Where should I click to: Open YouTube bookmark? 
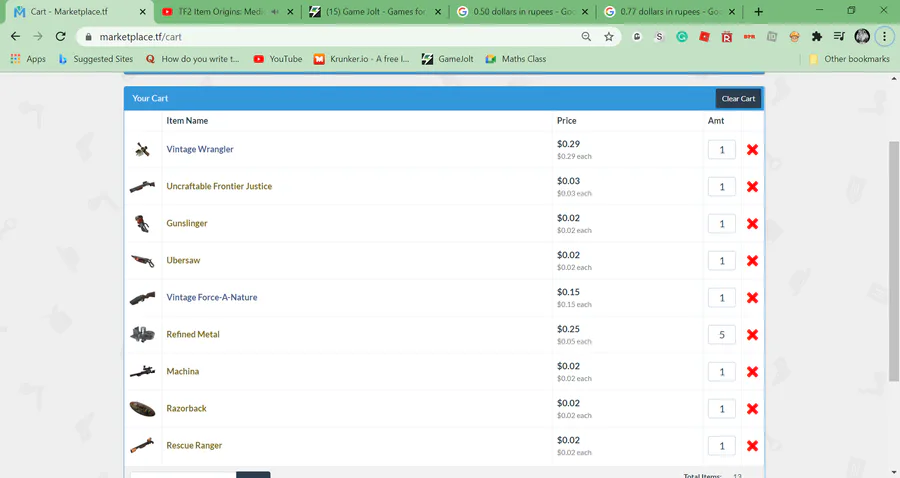(x=278, y=59)
